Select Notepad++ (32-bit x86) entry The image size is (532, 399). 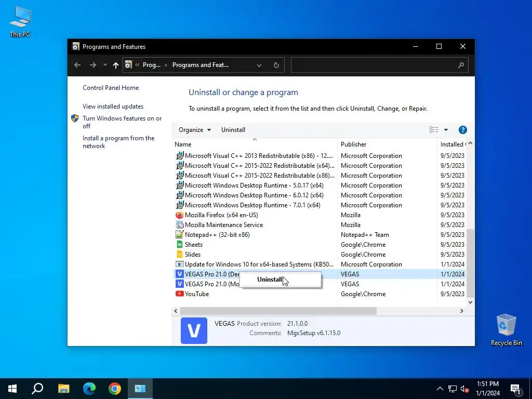[x=320, y=234]
